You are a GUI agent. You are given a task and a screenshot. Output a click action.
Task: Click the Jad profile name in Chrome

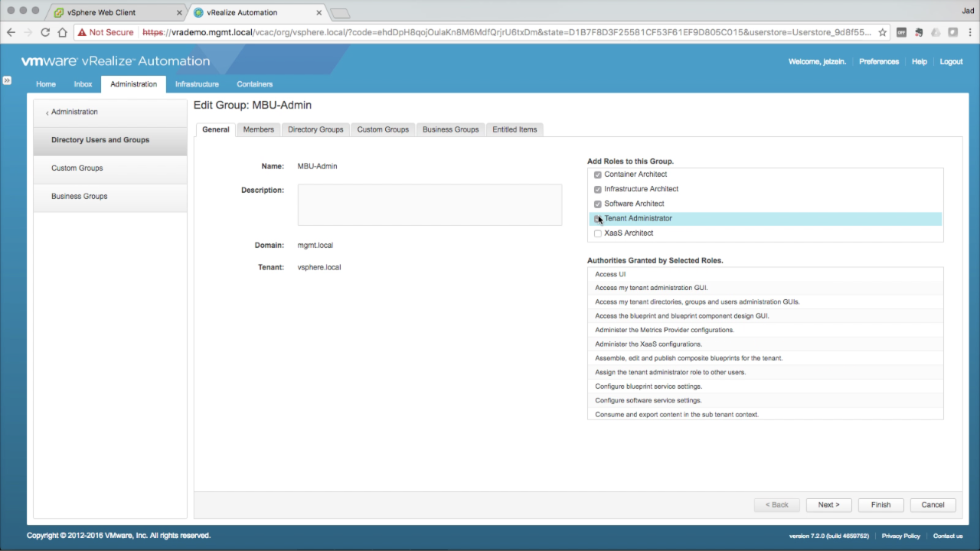[x=968, y=11]
